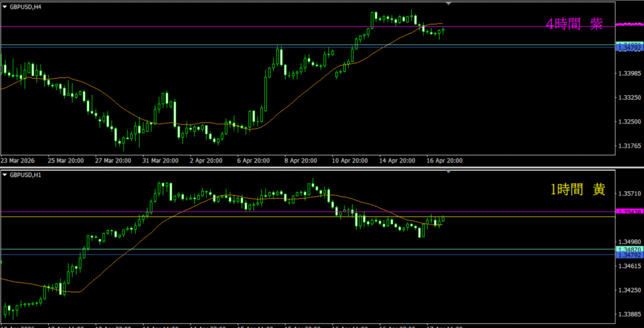
Task: Click the magenta 1.35438 price tag on H1 axis
Action: pyautogui.click(x=629, y=212)
